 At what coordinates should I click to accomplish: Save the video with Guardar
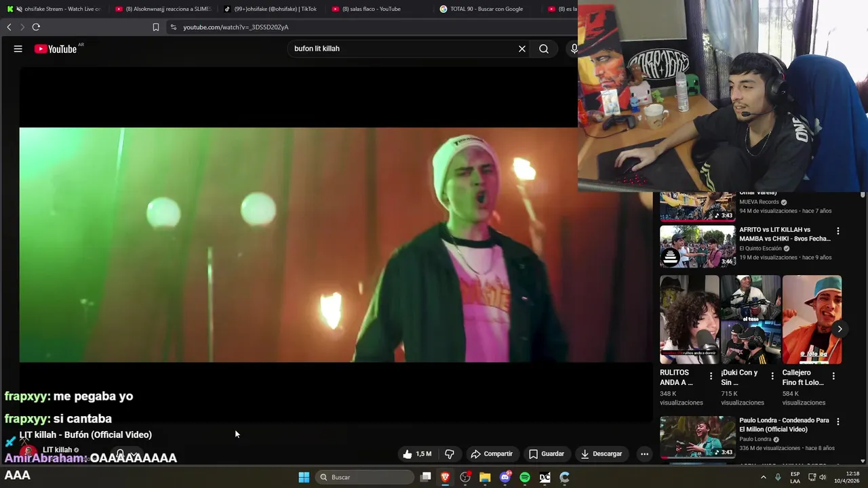click(547, 454)
